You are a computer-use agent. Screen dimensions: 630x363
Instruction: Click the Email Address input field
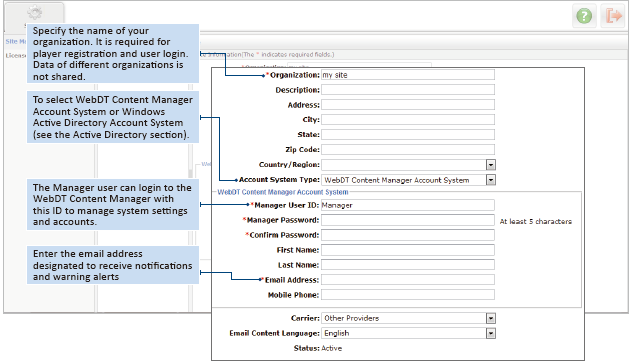pos(408,279)
